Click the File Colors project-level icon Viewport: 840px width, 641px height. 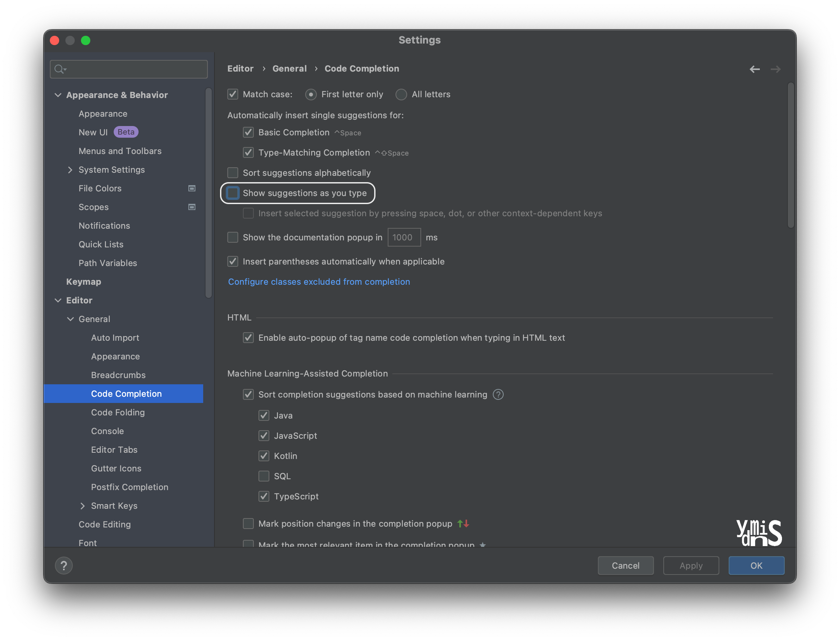(x=192, y=188)
